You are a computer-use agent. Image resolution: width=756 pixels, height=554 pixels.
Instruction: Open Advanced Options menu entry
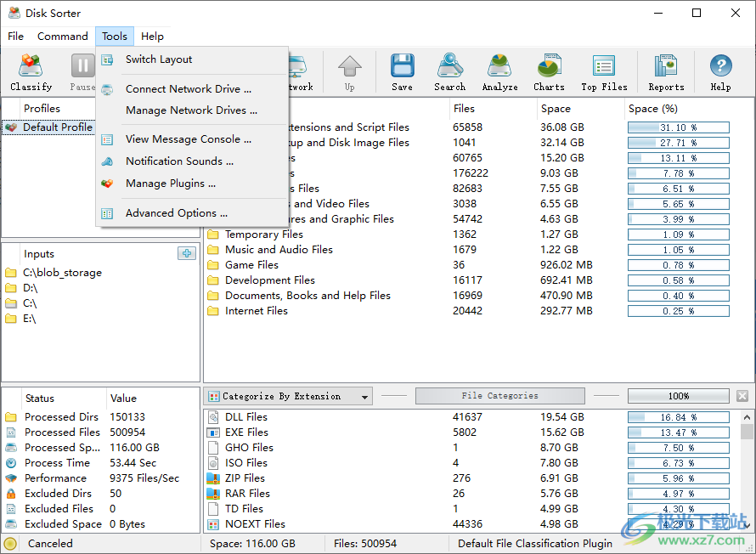(192, 212)
